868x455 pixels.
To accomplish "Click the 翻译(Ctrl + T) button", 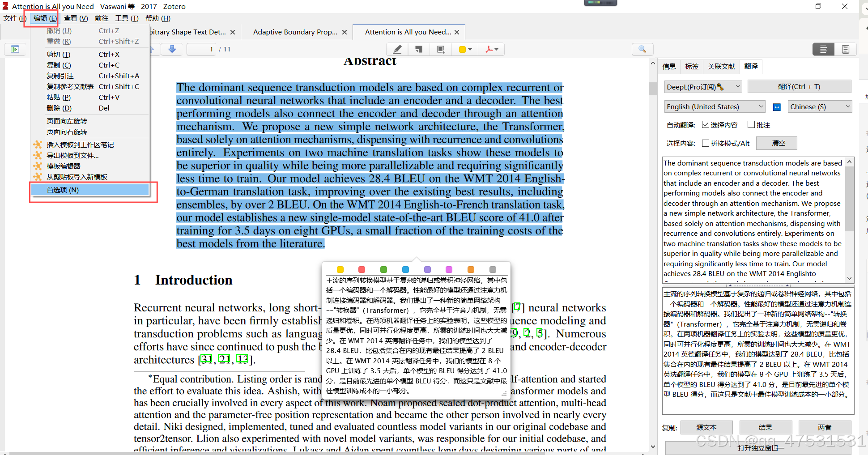I will [799, 87].
